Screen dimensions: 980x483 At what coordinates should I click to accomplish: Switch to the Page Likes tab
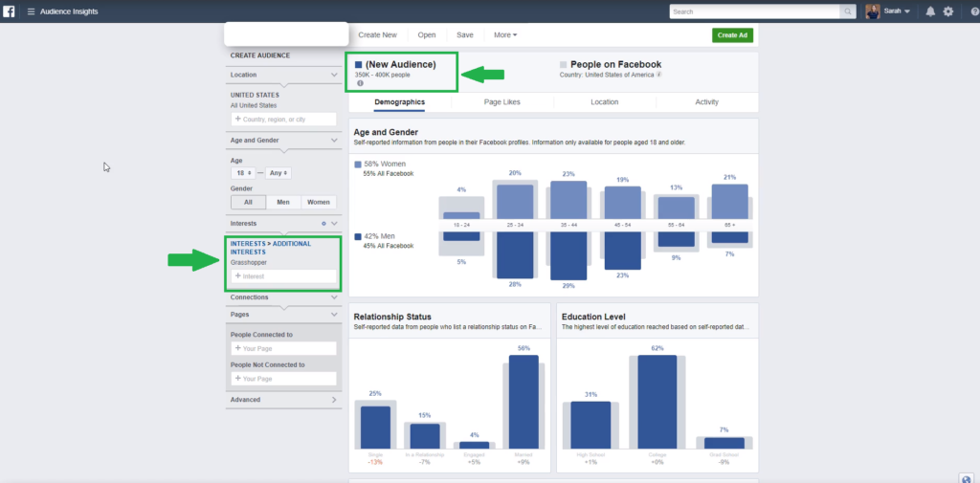[501, 101]
